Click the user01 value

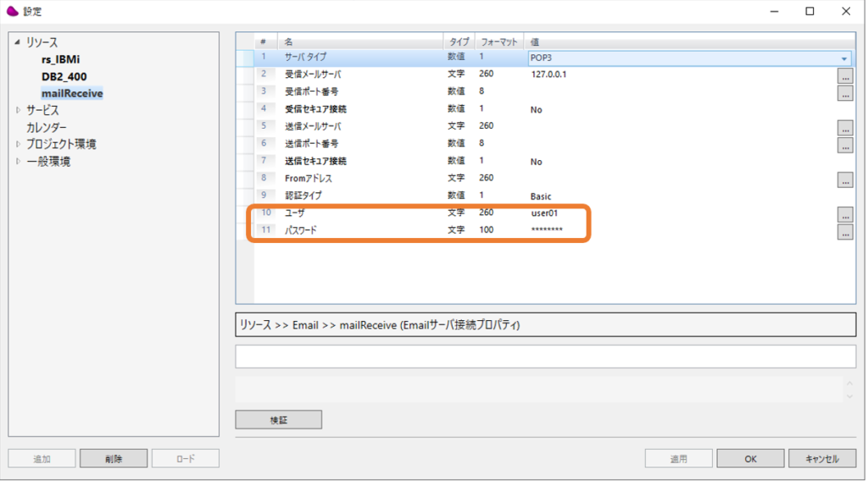[x=544, y=213]
